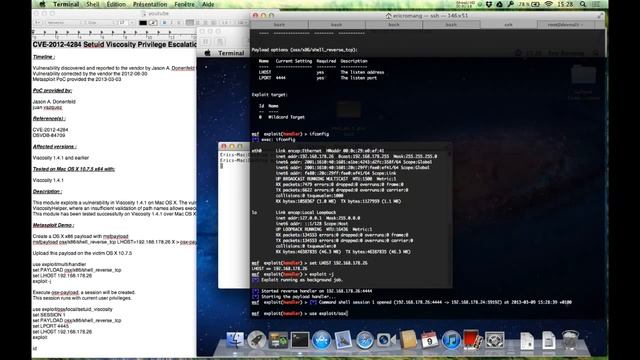Image resolution: width=640 pixels, height=360 pixels.
Task: Launch iTunes from the Dock
Action: [x=451, y=340]
